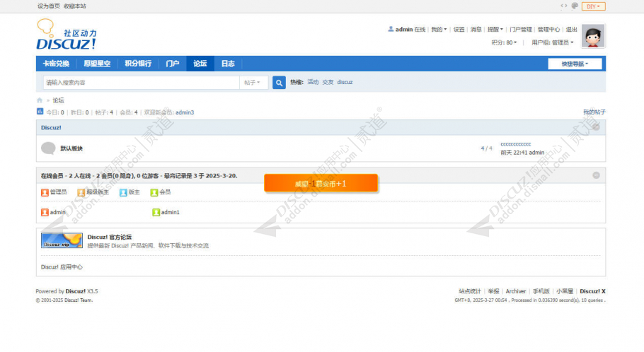
Task: Open Discuz! 官方论坛 link
Action: coord(109,237)
